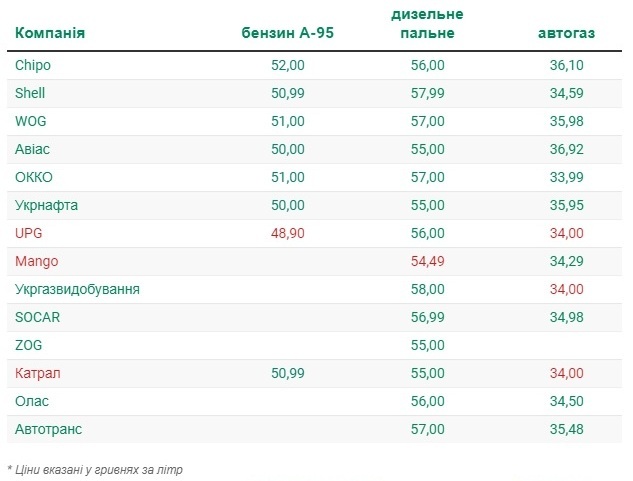Viewport: 633px width, 481px height.
Task: Click the Укргазвидобування company name
Action: tap(78, 290)
